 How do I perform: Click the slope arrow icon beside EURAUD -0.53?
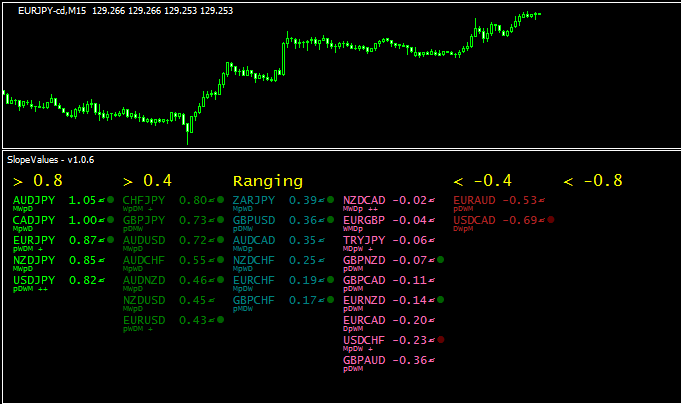pyautogui.click(x=541, y=200)
